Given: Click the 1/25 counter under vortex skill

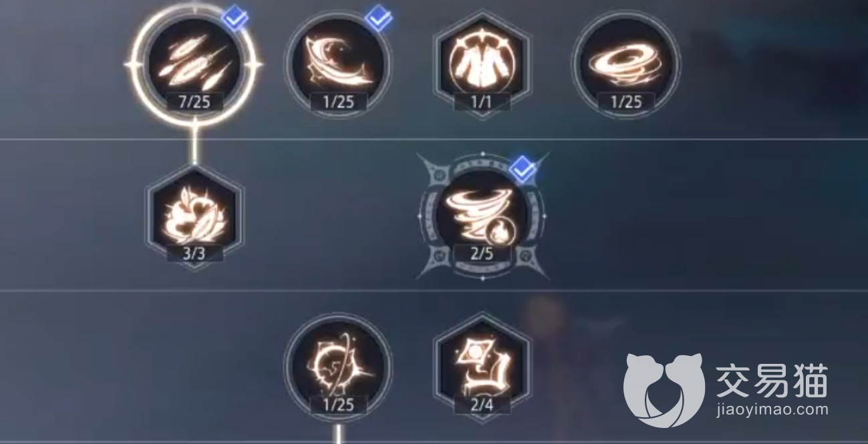Looking at the screenshot, I should click(x=626, y=101).
